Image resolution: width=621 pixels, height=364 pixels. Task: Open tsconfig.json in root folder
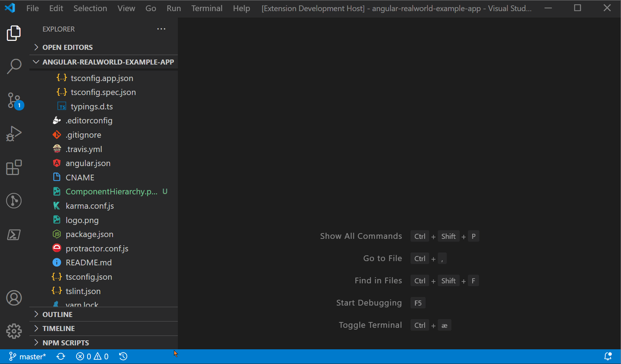[104, 277]
